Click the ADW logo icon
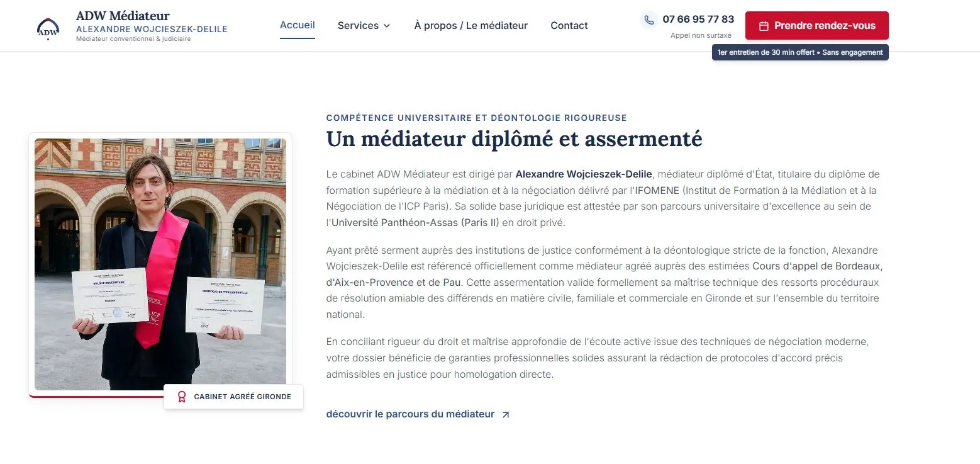The height and width of the screenshot is (464, 980). pyautogui.click(x=48, y=29)
